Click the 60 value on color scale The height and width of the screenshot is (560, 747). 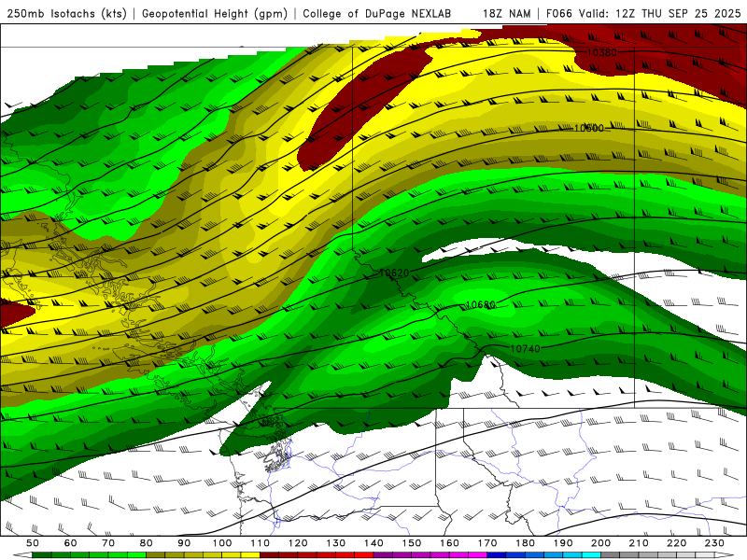[x=71, y=543]
